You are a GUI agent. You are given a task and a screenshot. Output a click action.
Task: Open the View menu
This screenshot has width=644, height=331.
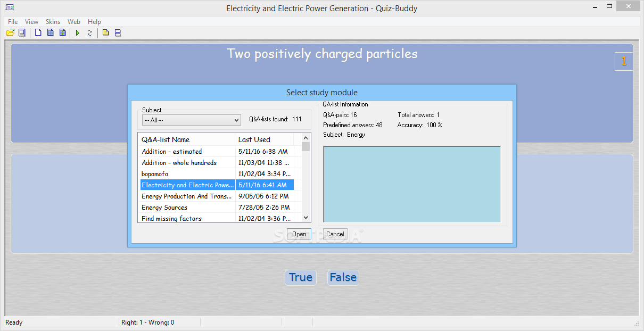coord(32,22)
